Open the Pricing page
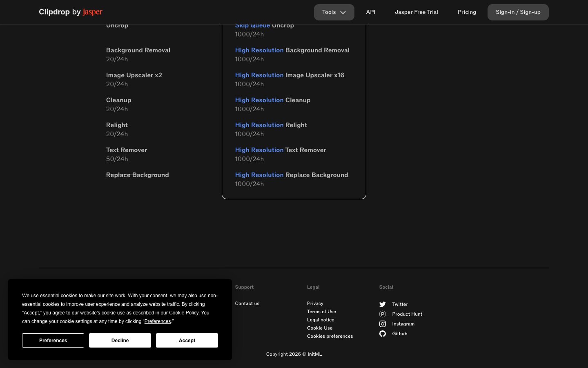This screenshot has width=588, height=368. tap(467, 12)
